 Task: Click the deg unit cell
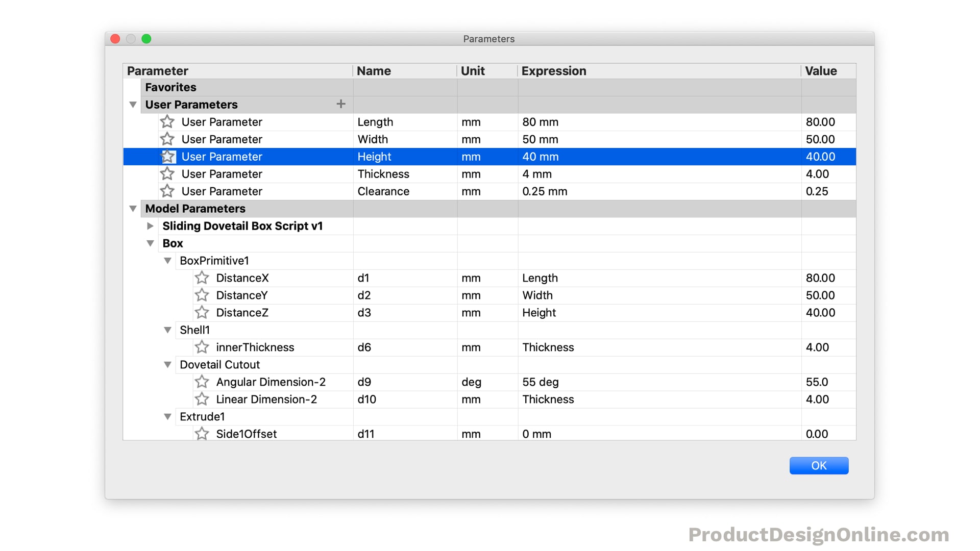click(x=487, y=382)
